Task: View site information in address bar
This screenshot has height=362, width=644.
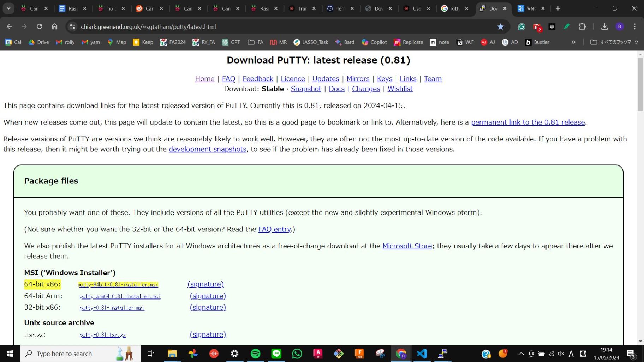Action: (72, 26)
